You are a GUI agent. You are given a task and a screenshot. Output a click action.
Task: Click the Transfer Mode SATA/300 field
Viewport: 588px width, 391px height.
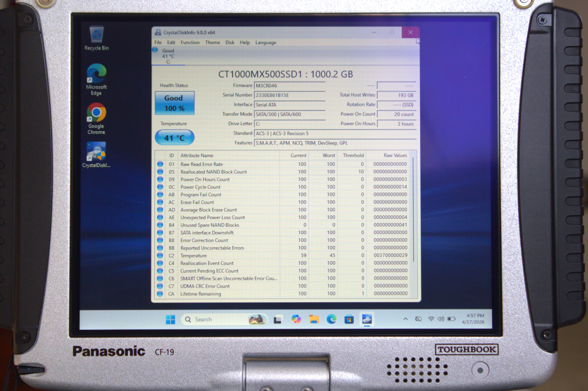pyautogui.click(x=290, y=114)
